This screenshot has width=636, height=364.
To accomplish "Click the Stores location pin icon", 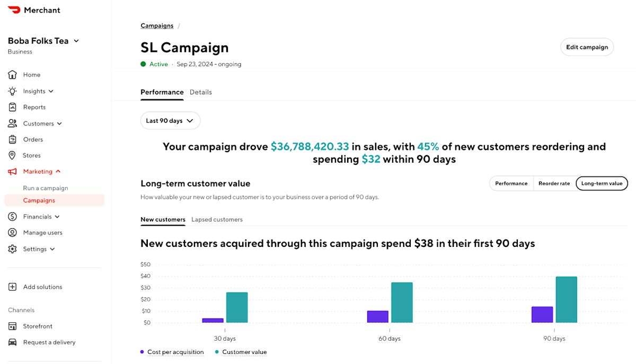I will point(12,155).
